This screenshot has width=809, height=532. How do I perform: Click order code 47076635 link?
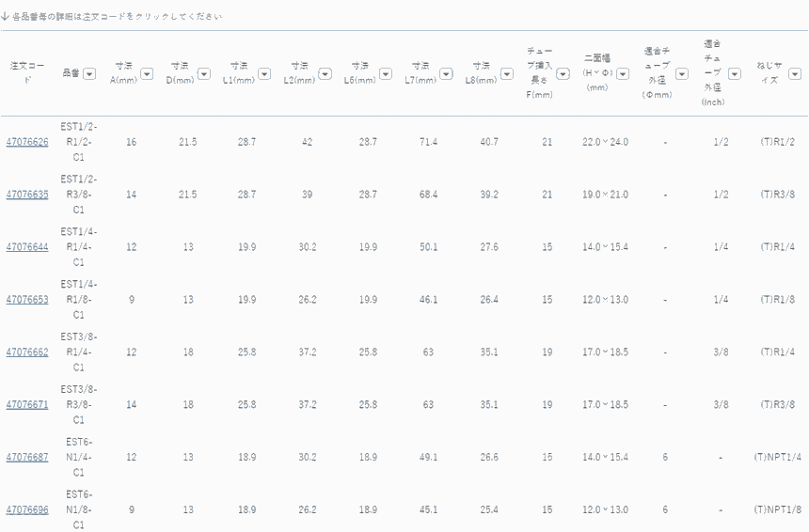tap(27, 195)
